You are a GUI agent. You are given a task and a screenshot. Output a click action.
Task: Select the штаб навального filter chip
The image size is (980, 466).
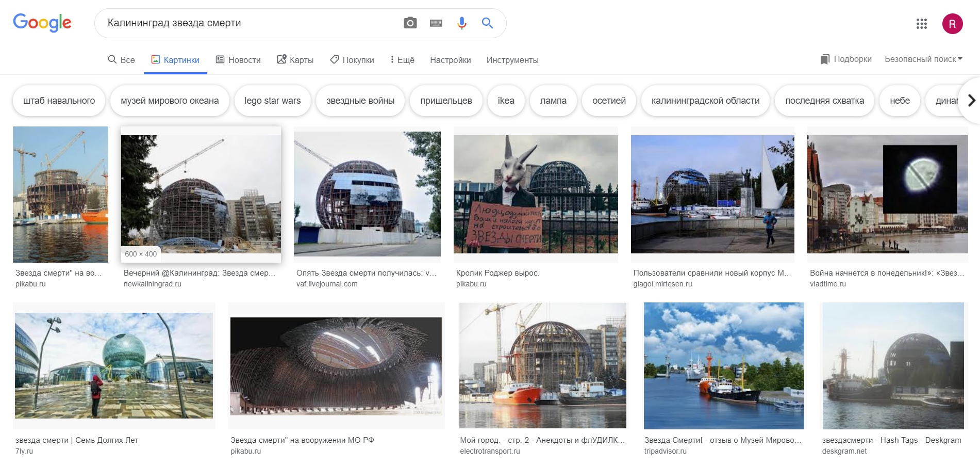59,101
